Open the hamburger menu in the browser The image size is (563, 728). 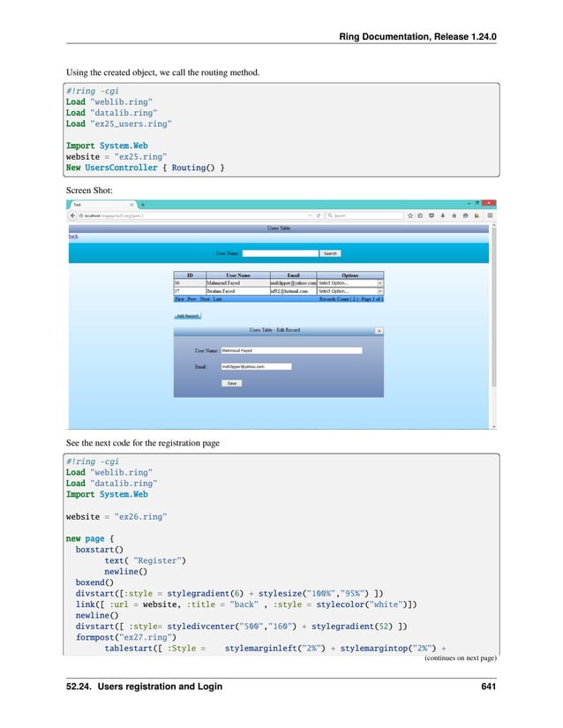[x=490, y=215]
